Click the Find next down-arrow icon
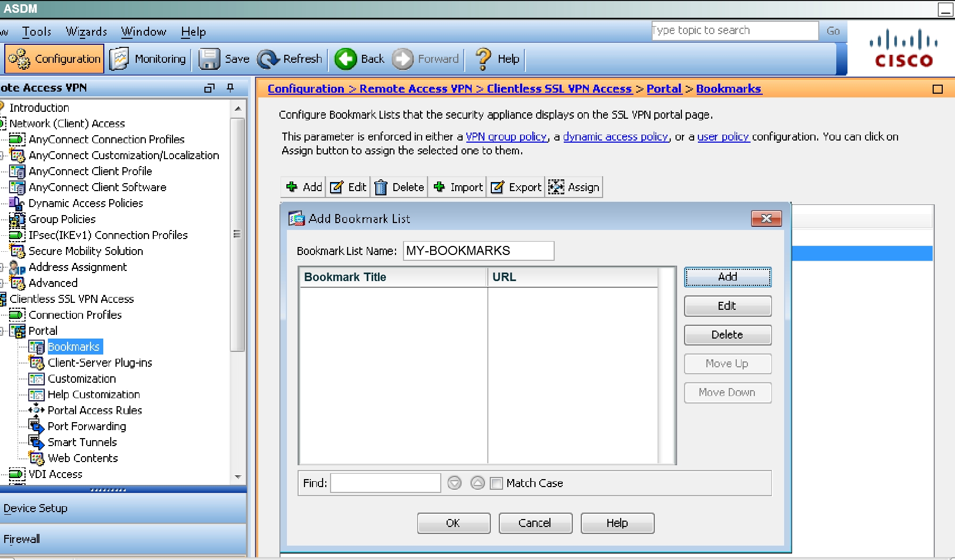Viewport: 955px width, 560px height. [454, 483]
